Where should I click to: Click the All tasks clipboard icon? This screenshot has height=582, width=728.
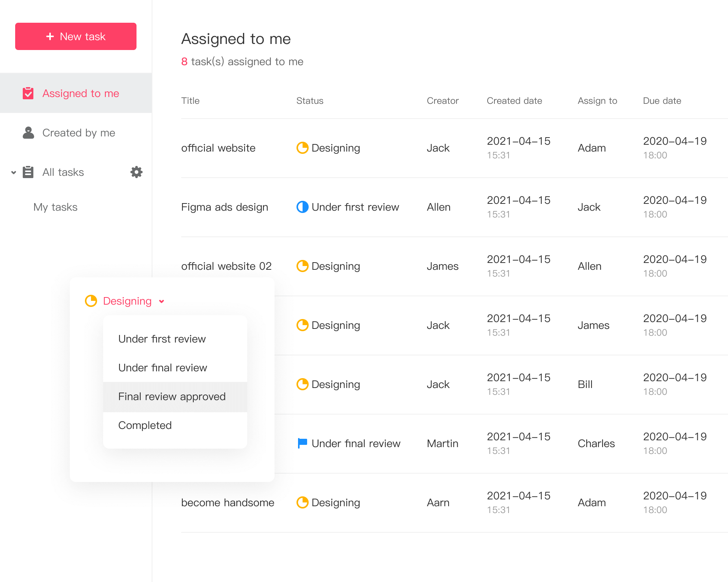tap(28, 172)
